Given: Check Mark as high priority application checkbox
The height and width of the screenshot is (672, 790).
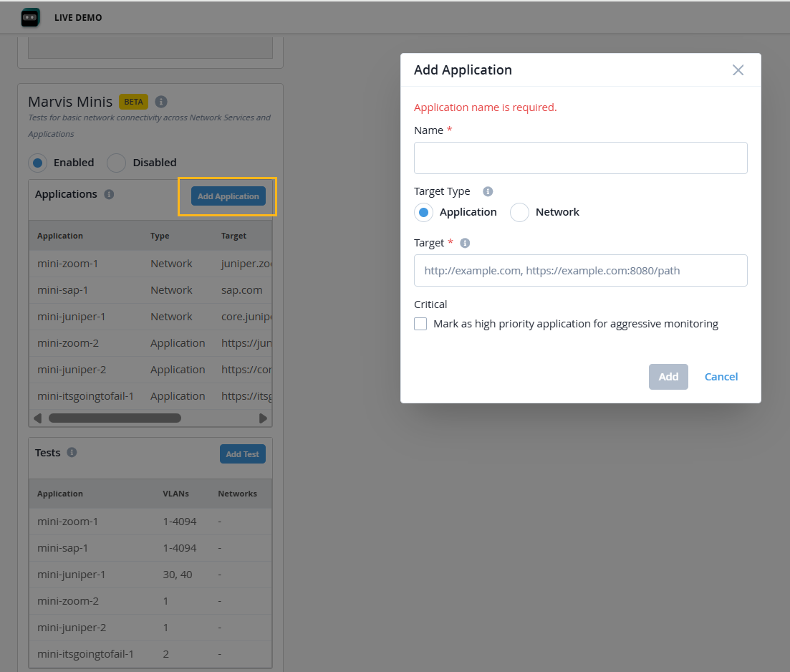Looking at the screenshot, I should point(420,324).
